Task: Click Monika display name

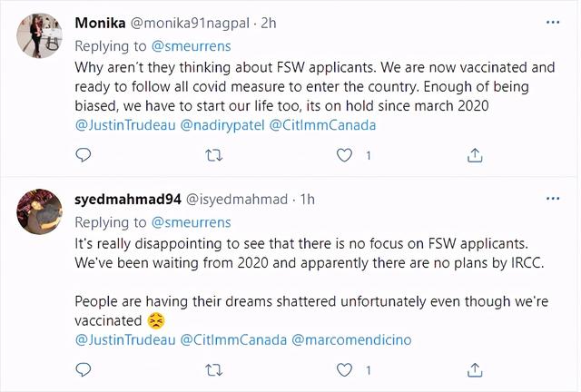Action: (x=101, y=22)
